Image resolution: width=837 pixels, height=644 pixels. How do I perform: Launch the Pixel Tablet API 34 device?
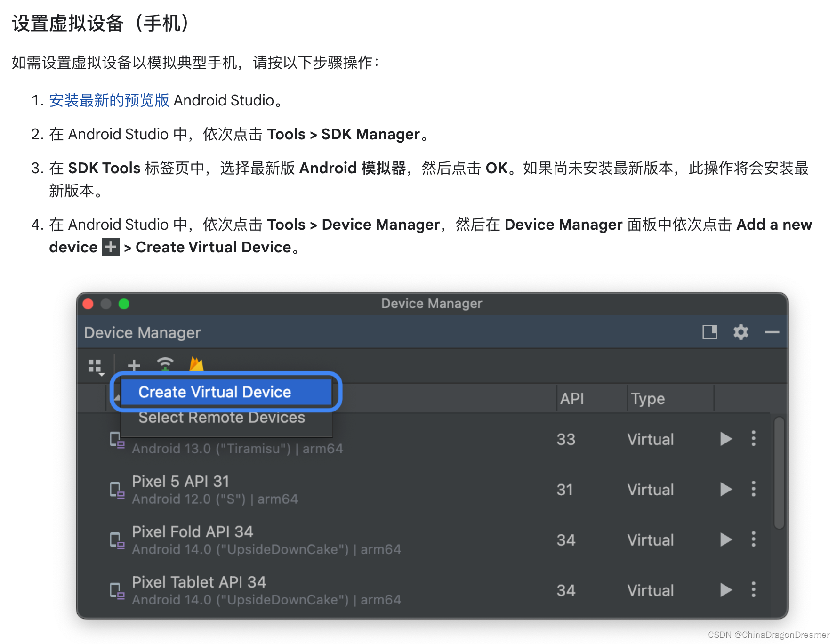click(x=726, y=590)
